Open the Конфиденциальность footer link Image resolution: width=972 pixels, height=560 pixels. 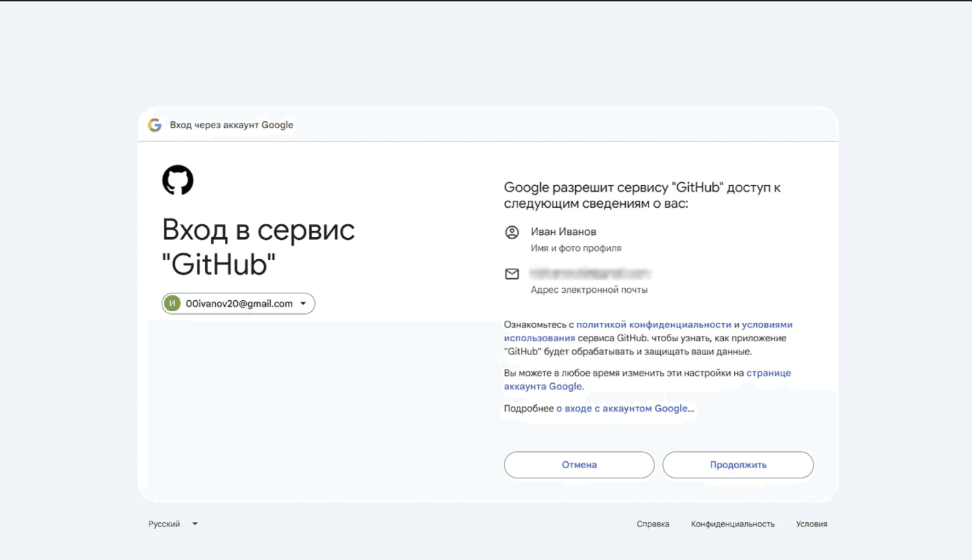click(733, 524)
